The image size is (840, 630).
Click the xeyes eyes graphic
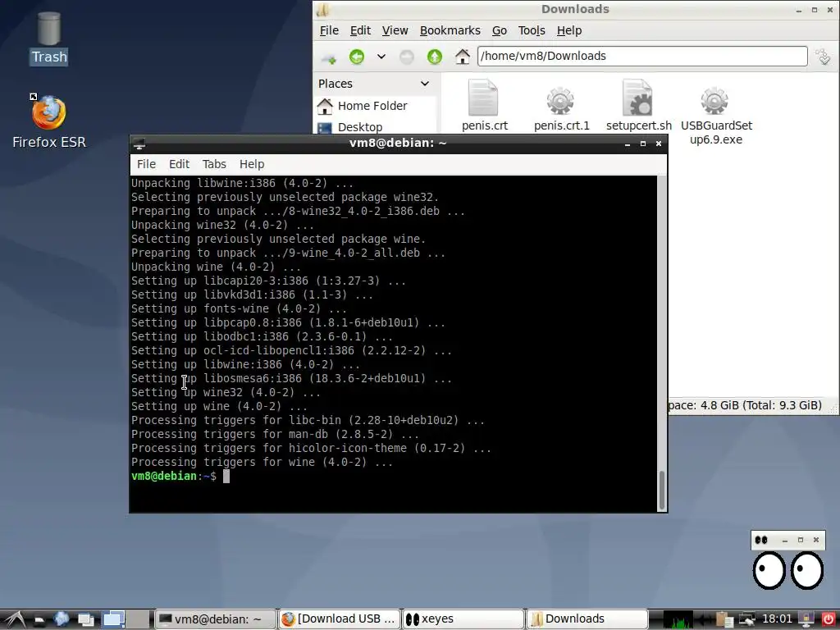pos(787,571)
